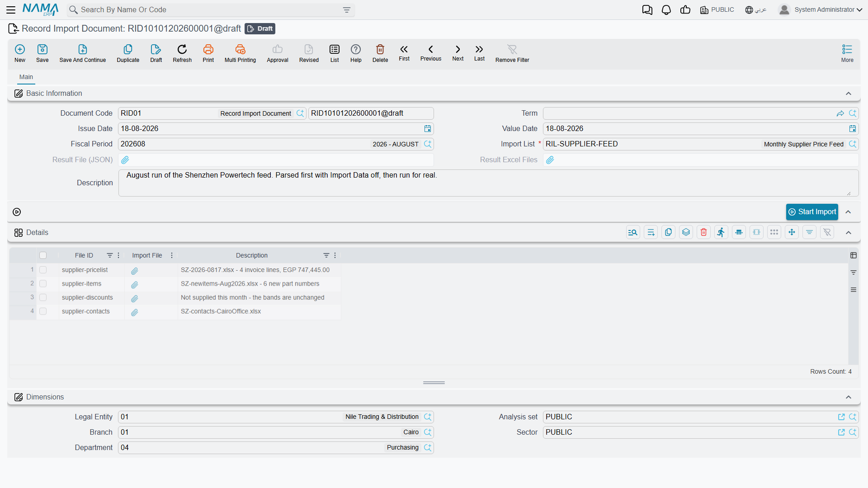Click the New document toolbar icon
Viewport: 868px width, 488px height.
20,53
